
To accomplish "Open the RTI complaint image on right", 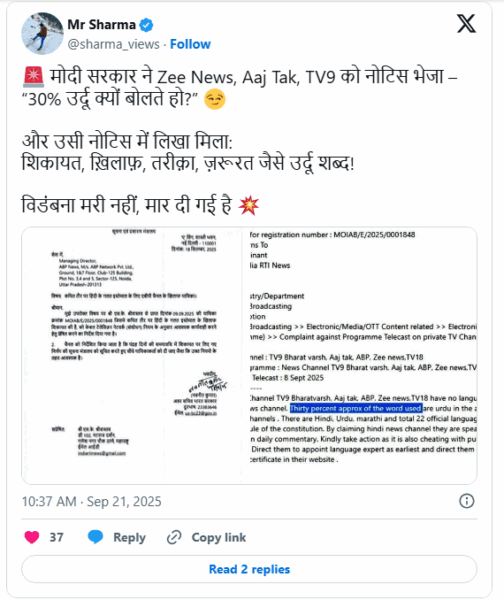I will coord(360,355).
